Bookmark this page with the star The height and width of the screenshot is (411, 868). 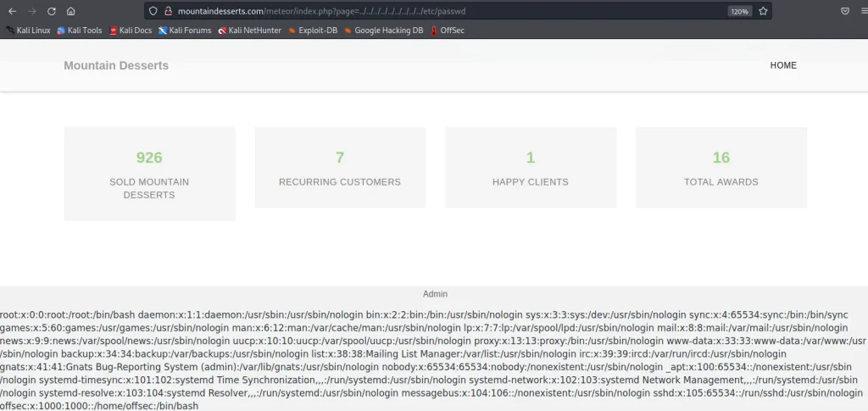pos(763,11)
